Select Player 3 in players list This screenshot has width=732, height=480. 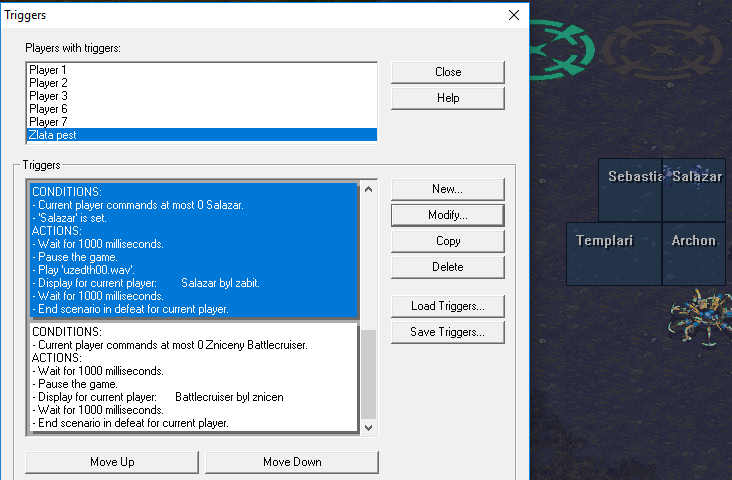tap(202, 96)
